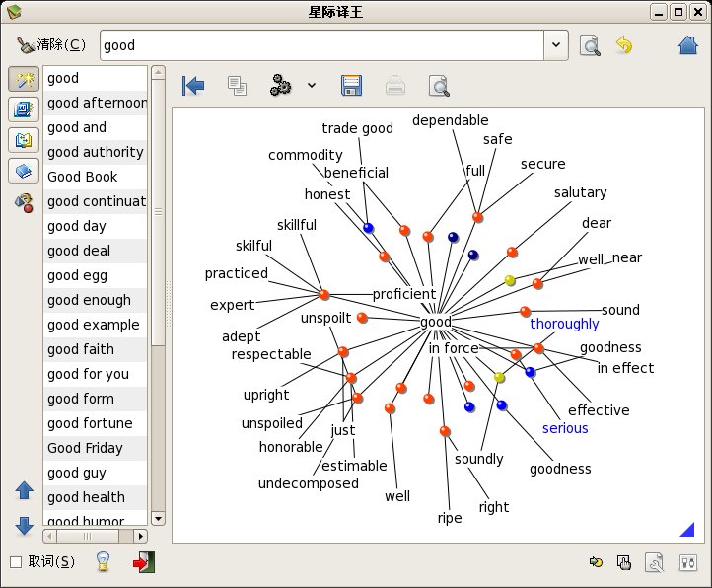Click the central 'good' node in graph
Image resolution: width=712 pixels, height=588 pixels.
(x=436, y=322)
